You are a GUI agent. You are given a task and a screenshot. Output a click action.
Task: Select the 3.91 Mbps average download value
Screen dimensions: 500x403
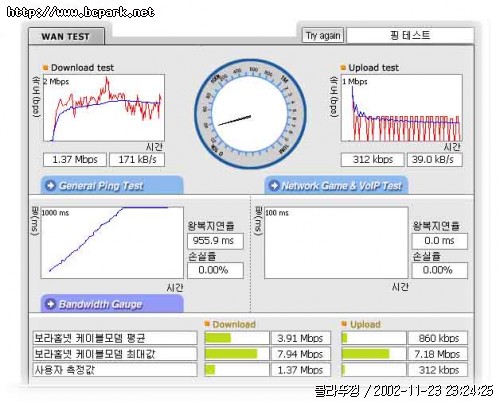pyautogui.click(x=301, y=338)
